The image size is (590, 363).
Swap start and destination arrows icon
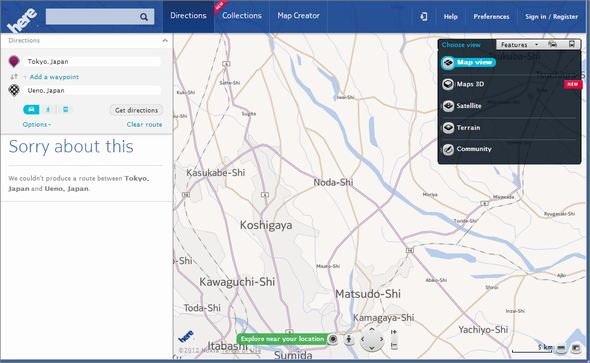coord(14,77)
